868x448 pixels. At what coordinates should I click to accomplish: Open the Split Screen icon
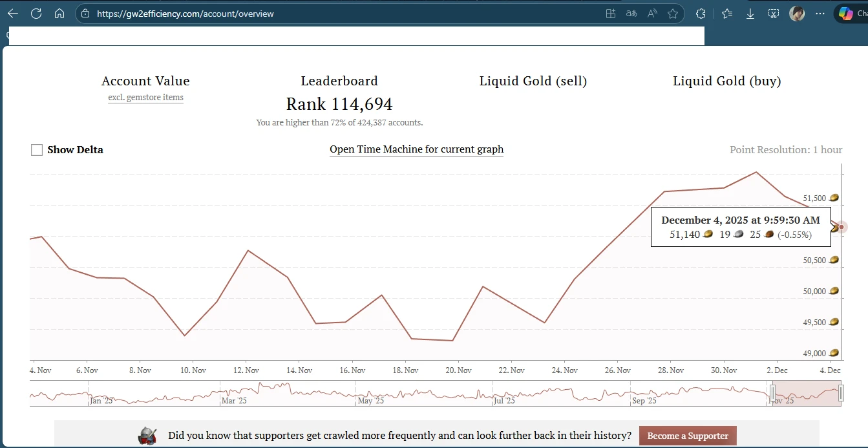(611, 14)
